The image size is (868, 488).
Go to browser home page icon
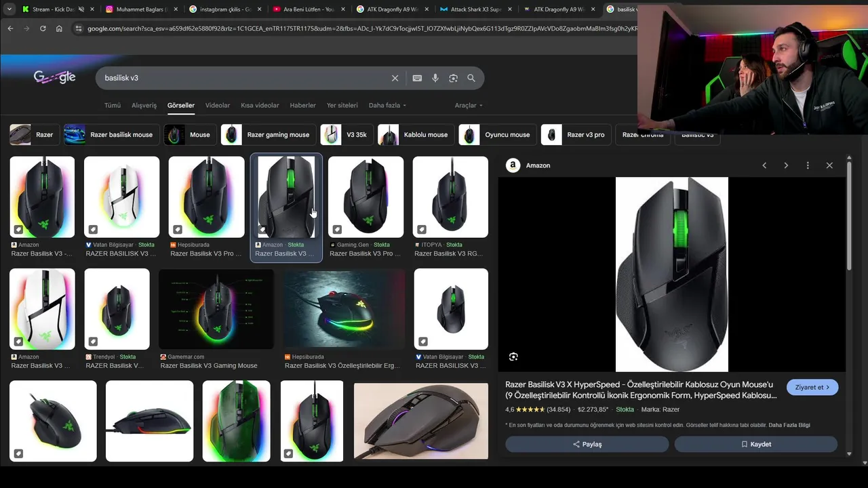tap(59, 28)
